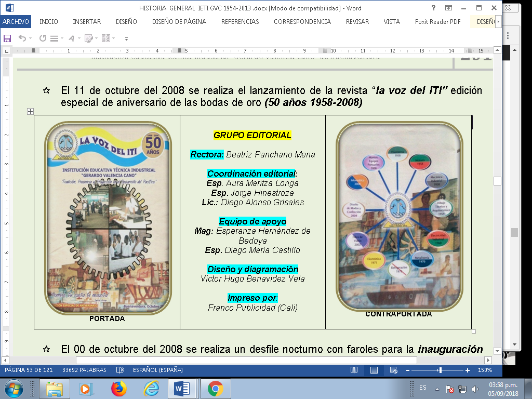Click the ES language indicator in tray

(423, 388)
